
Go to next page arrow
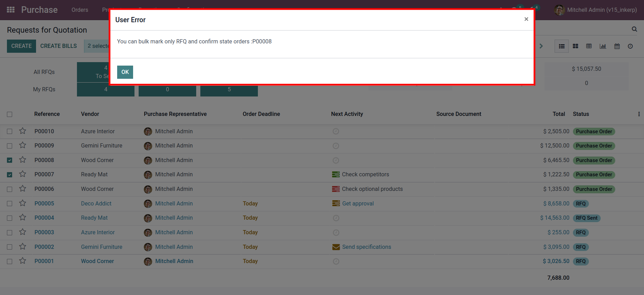click(541, 46)
